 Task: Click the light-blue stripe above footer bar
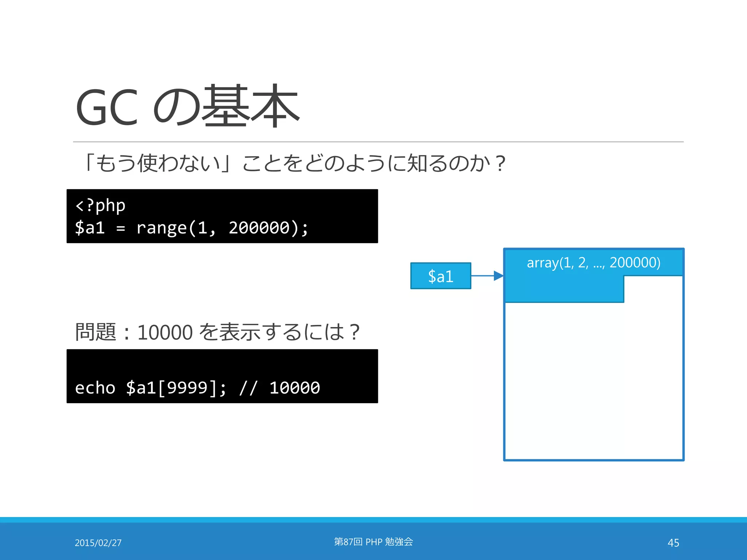(373, 520)
